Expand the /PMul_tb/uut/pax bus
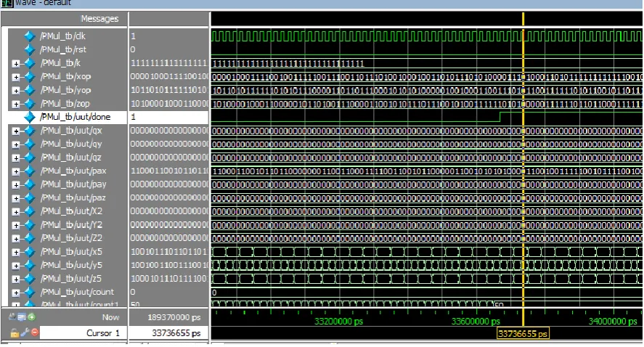 point(15,171)
